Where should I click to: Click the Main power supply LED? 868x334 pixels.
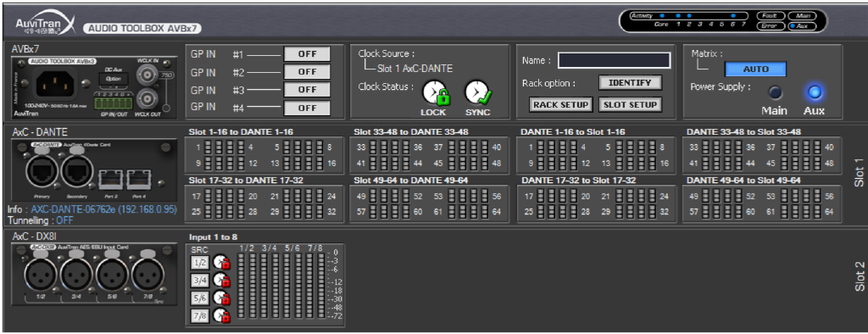pos(774,92)
